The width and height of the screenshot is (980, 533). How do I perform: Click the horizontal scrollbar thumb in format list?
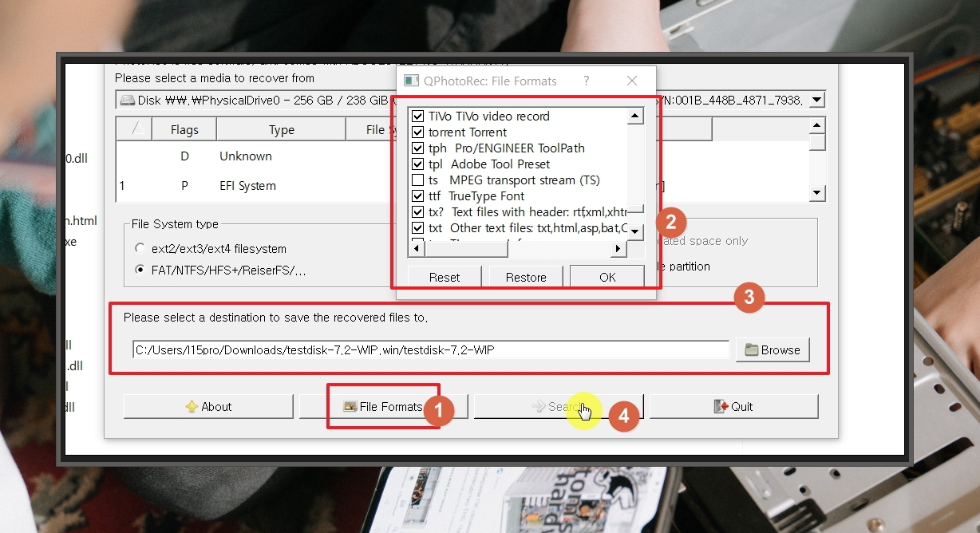(465, 249)
